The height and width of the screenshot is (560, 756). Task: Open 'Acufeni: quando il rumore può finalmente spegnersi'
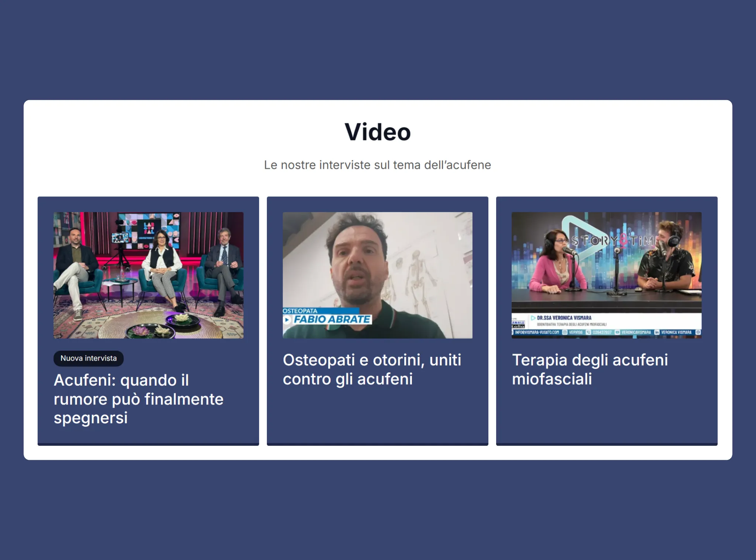(139, 399)
